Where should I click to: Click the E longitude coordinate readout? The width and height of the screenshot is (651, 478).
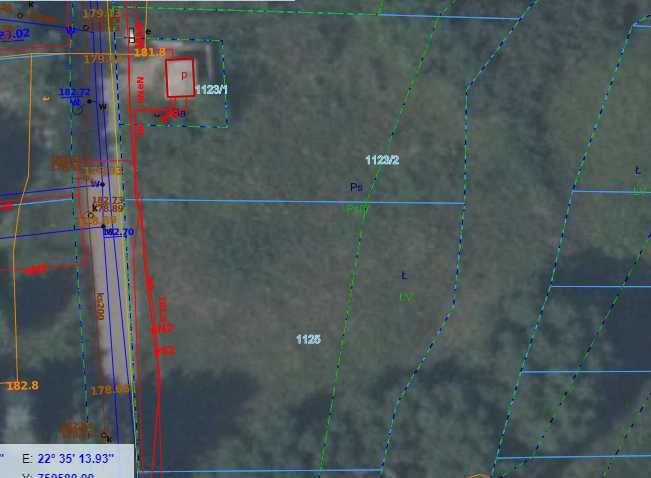coord(68,458)
